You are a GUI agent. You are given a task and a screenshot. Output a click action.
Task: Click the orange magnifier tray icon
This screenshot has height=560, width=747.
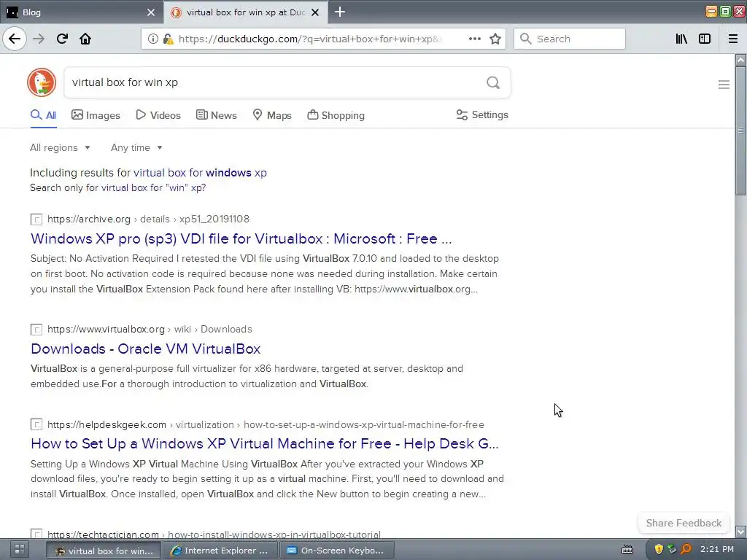click(686, 549)
